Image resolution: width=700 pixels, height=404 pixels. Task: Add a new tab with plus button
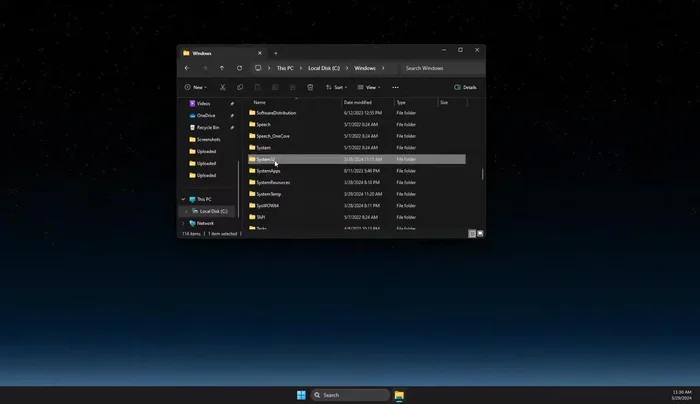click(x=276, y=53)
